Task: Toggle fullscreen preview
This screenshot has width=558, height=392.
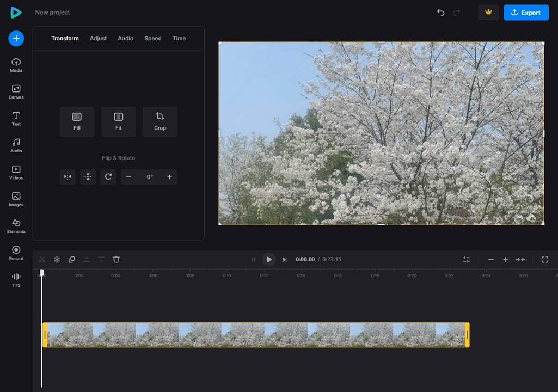Action: click(x=545, y=260)
